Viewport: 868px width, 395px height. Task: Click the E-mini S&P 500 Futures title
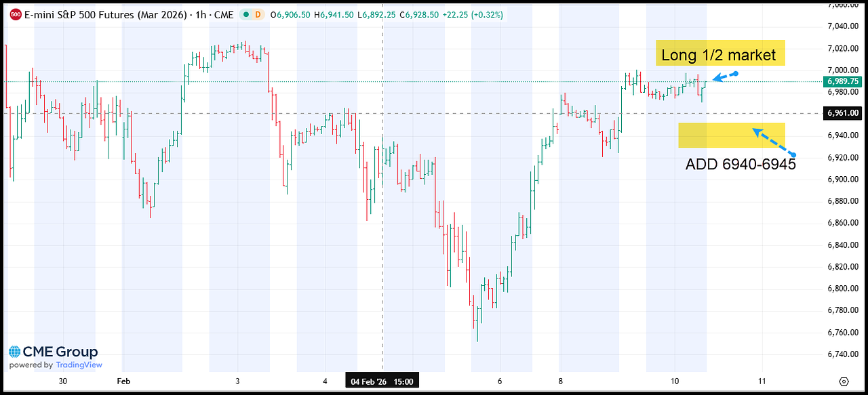(x=107, y=14)
